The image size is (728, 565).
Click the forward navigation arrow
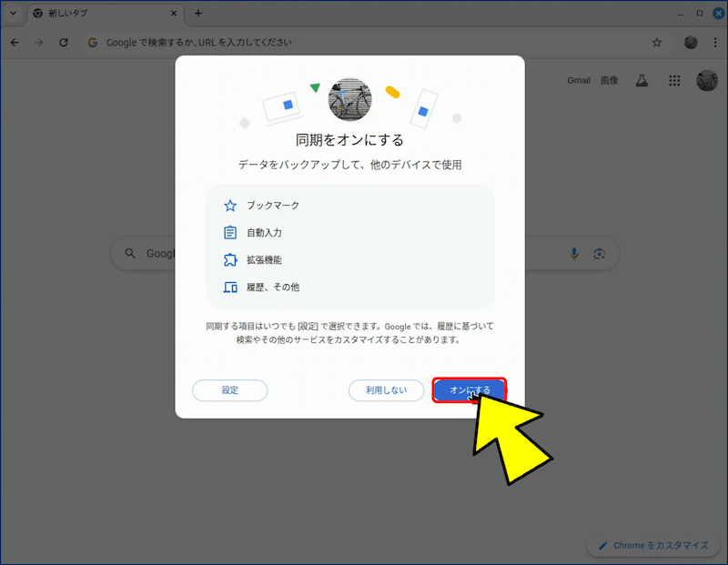point(39,43)
